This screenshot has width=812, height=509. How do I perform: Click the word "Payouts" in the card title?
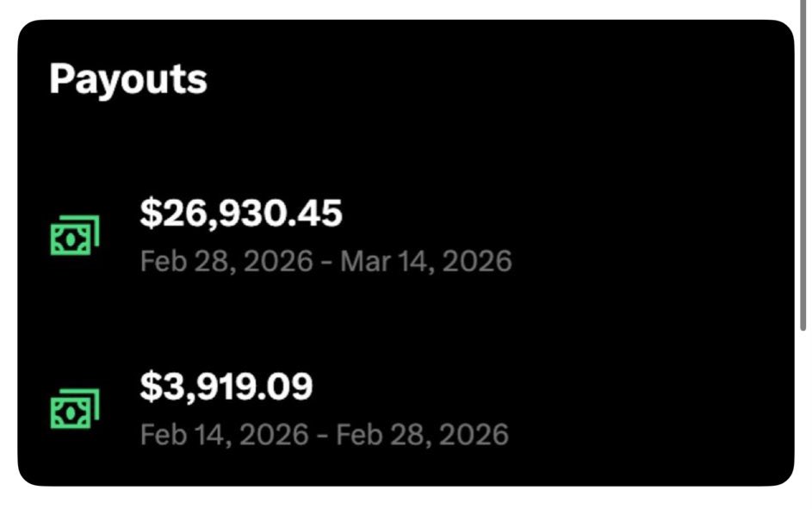coord(128,79)
